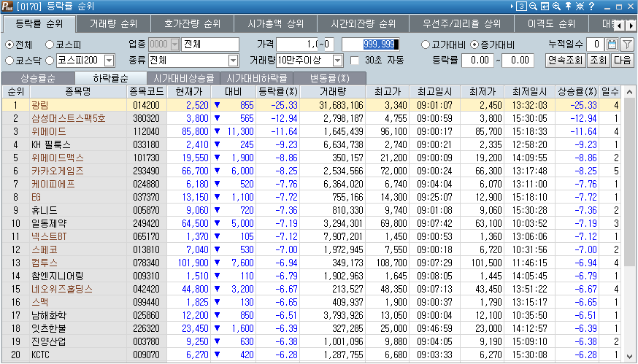Screen dimensions: 638x364
Task: Click the collapse arrows icon in title bar
Action: [580, 7]
